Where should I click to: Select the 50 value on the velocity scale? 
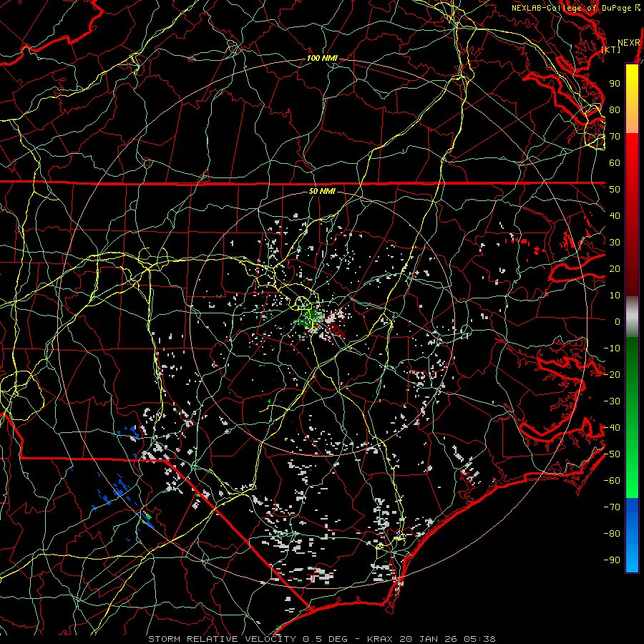click(x=615, y=190)
